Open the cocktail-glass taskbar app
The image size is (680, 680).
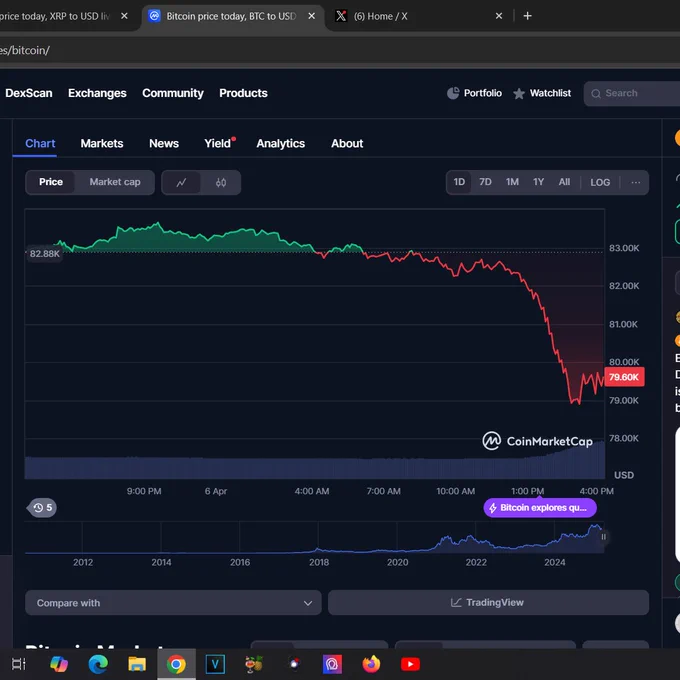(254, 664)
